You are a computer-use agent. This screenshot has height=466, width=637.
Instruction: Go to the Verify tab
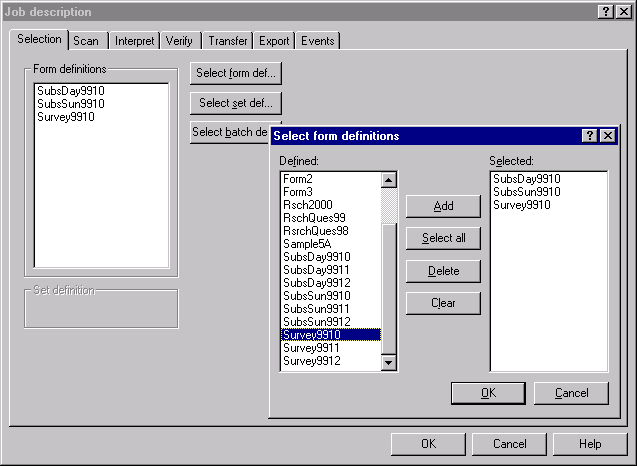click(x=180, y=41)
